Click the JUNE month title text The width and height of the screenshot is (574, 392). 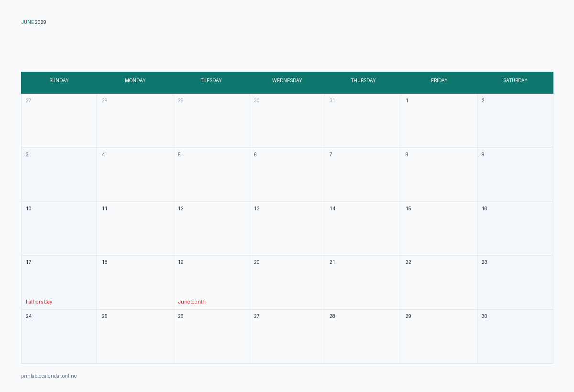click(x=27, y=22)
